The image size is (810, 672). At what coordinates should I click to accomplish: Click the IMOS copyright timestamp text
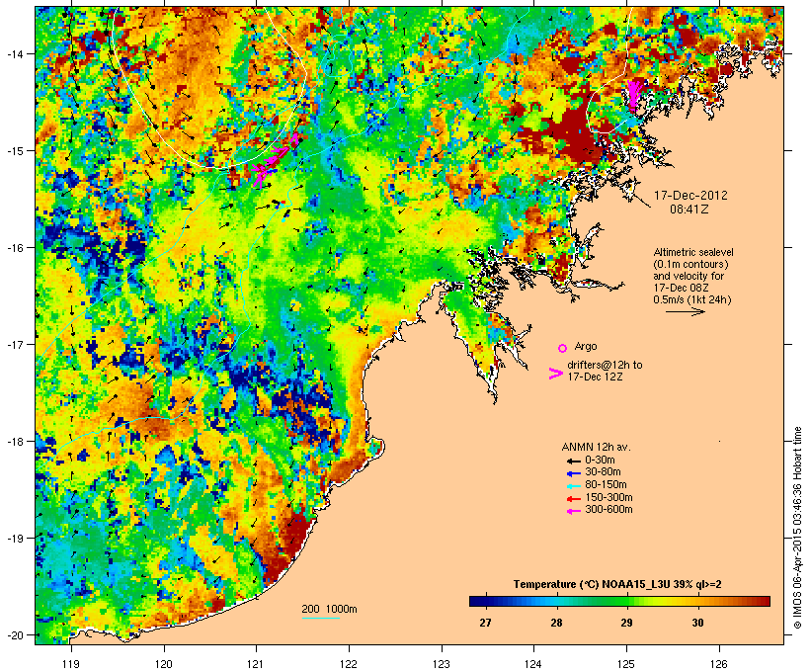pyautogui.click(x=797, y=528)
